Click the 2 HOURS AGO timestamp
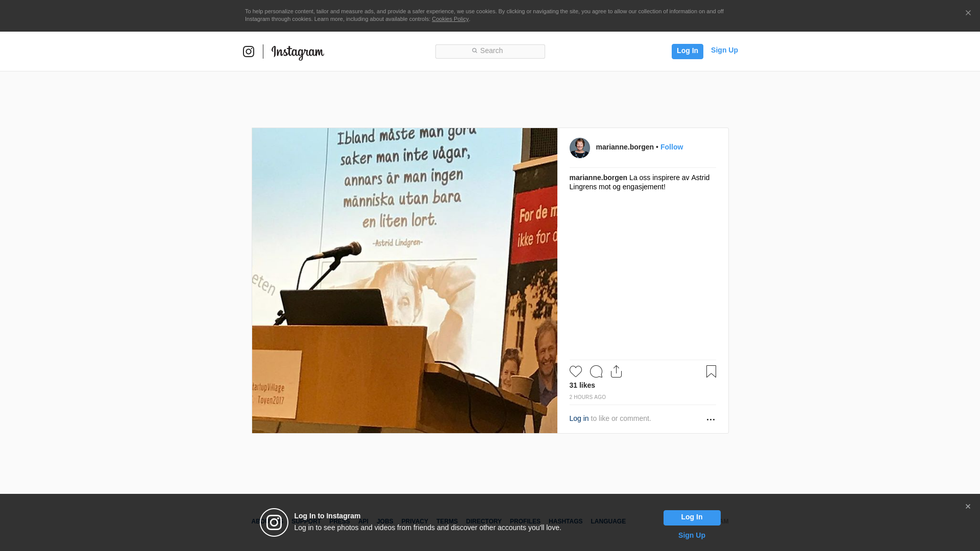The image size is (980, 551). pyautogui.click(x=587, y=397)
